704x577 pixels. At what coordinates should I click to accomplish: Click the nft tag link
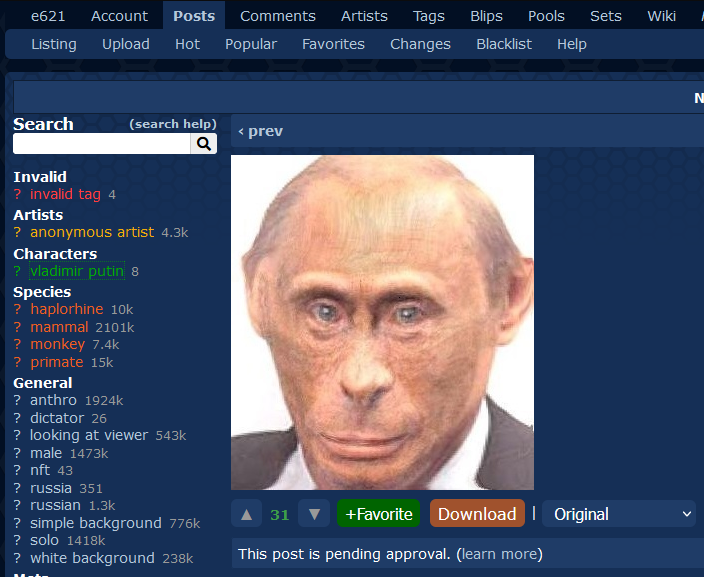(x=40, y=470)
